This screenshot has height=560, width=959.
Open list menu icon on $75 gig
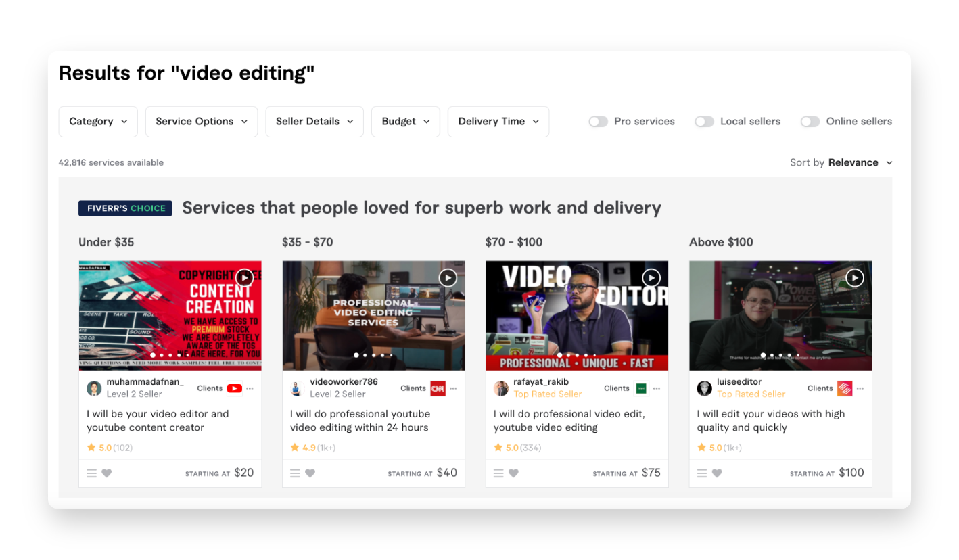pyautogui.click(x=499, y=473)
